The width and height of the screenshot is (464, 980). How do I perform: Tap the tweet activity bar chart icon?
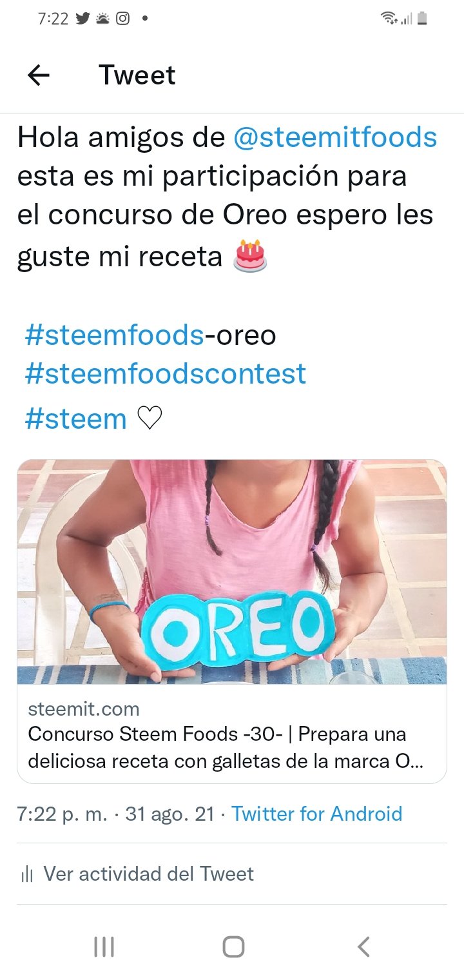(x=27, y=874)
